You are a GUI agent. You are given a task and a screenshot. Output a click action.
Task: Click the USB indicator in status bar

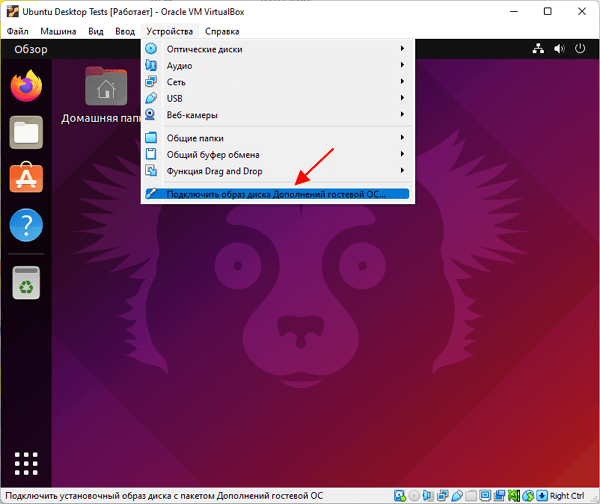(457, 496)
